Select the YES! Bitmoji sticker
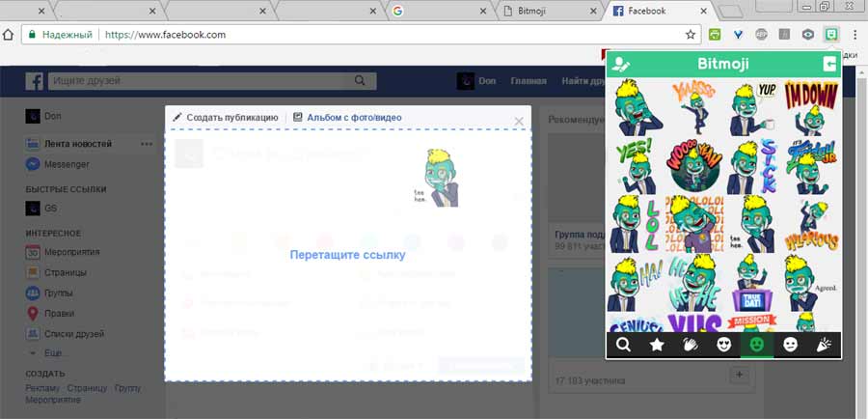This screenshot has width=868, height=419. click(x=636, y=166)
